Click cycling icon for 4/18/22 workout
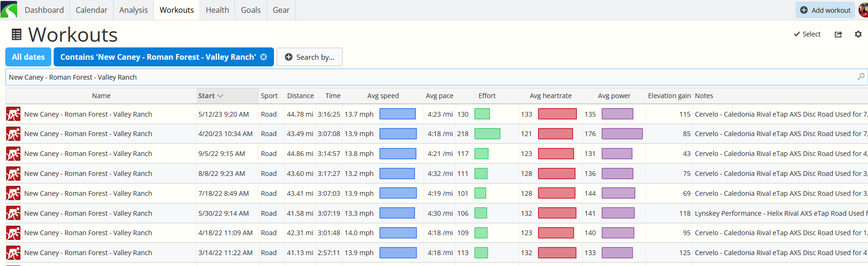 (13, 233)
